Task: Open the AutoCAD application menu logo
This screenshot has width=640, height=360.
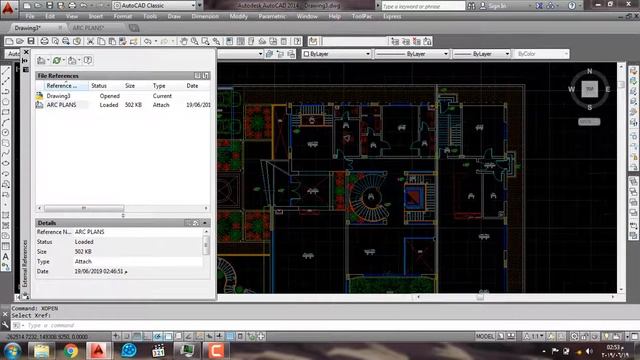Action: point(8,8)
